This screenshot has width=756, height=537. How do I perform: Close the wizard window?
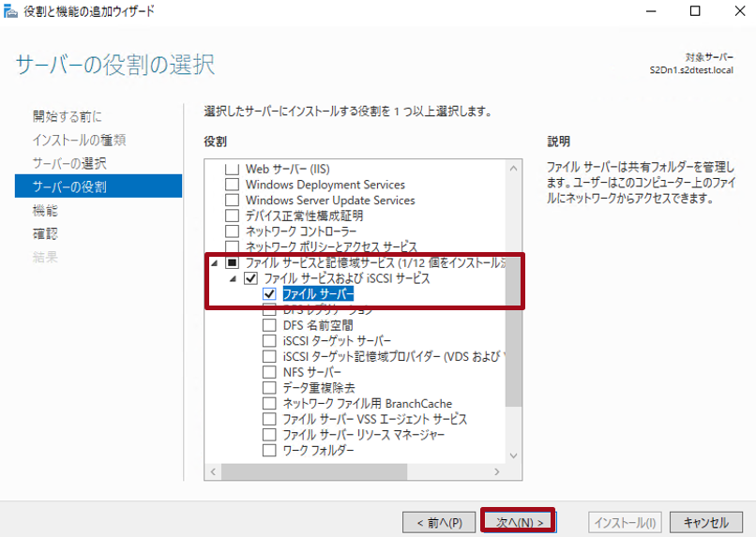tap(740, 11)
